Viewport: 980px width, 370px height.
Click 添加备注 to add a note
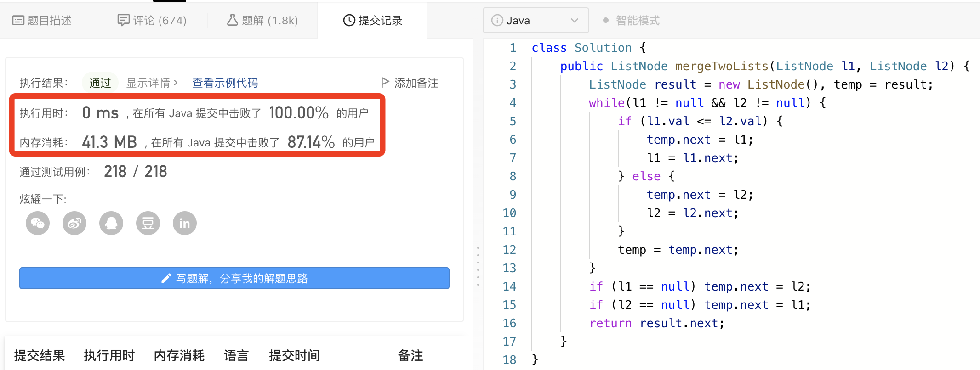410,83
